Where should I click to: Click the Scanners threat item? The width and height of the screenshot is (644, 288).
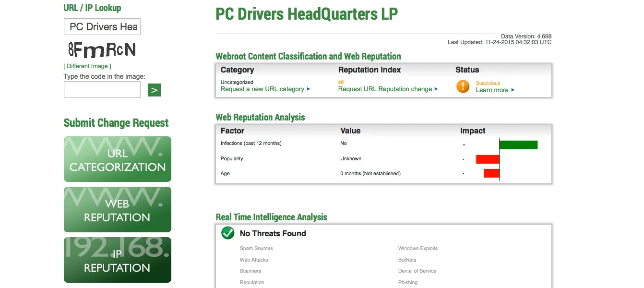250,271
